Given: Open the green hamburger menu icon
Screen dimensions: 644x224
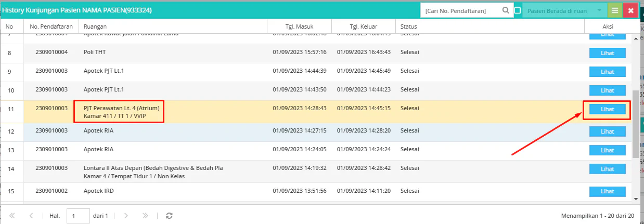Looking at the screenshot, I should tap(615, 10).
